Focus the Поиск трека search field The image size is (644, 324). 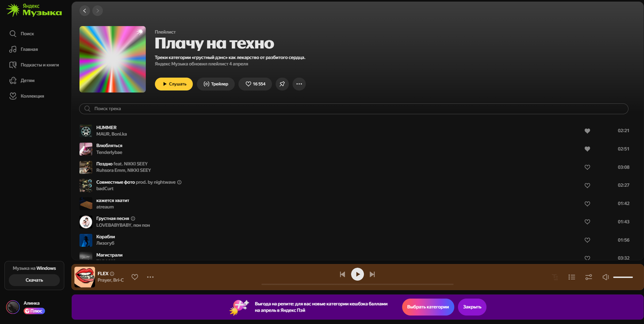point(354,109)
